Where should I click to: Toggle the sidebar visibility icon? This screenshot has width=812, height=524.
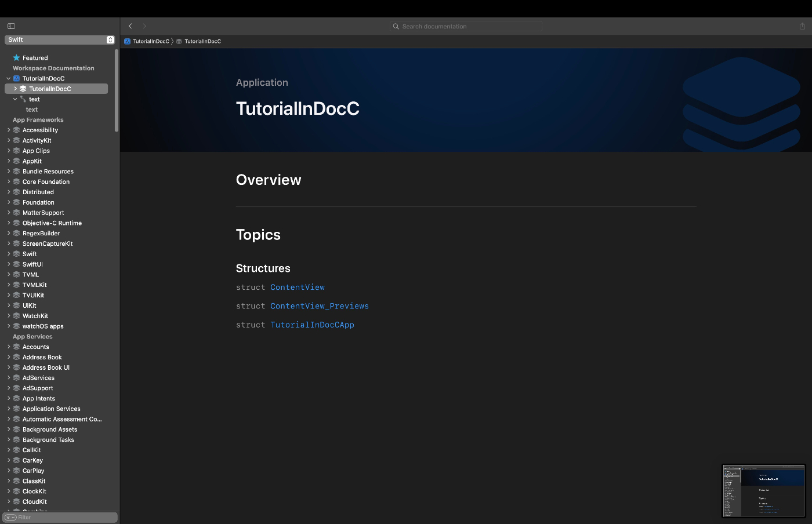coord(11,26)
